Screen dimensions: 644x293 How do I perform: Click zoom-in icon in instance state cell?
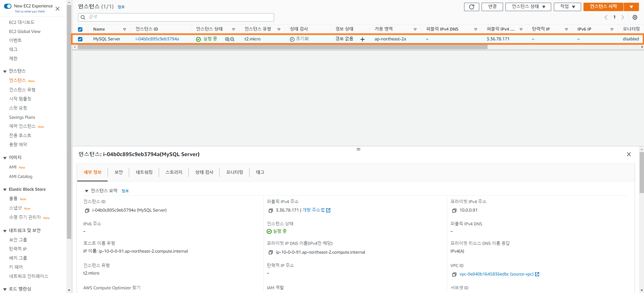coord(227,39)
